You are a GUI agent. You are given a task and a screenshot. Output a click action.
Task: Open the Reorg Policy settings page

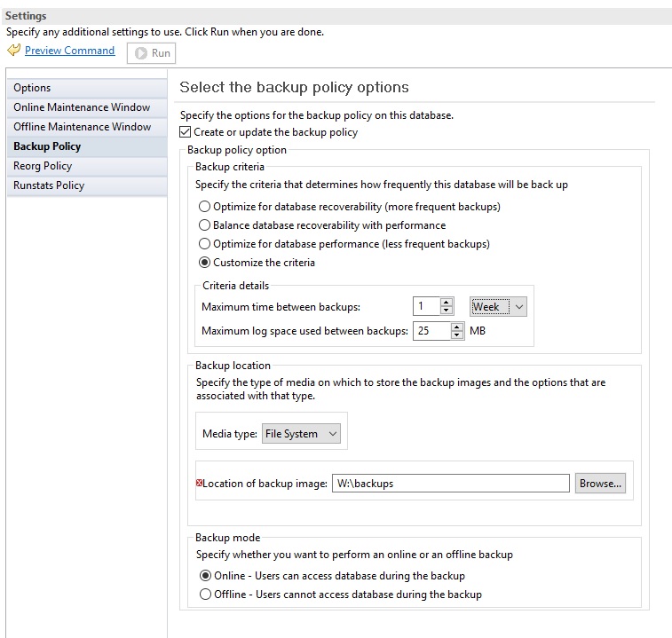pos(43,166)
